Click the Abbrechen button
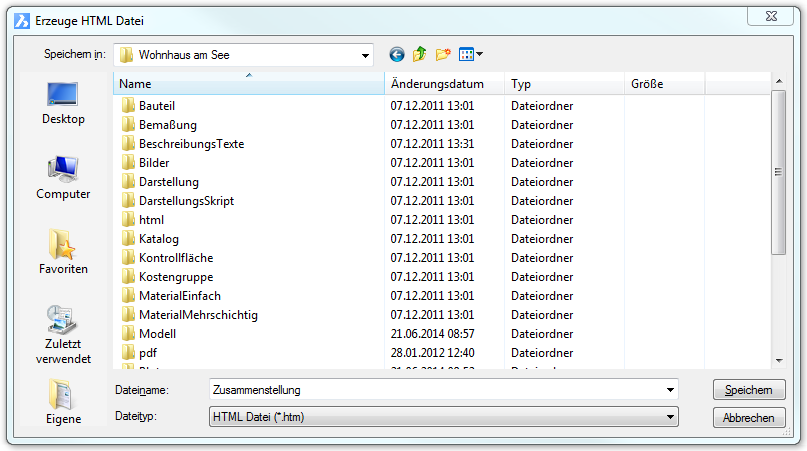807x451 pixels. 749,417
